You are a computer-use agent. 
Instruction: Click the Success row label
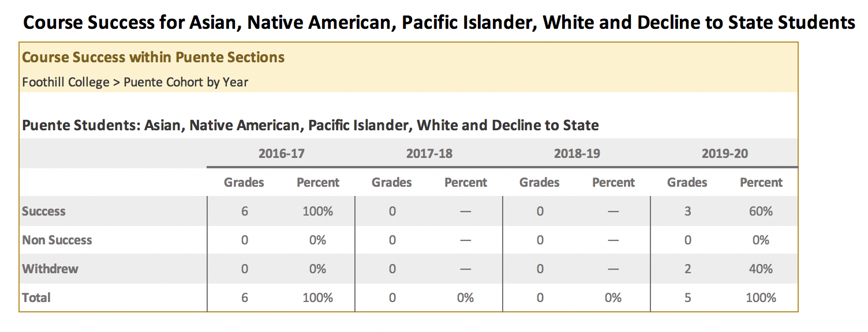click(44, 211)
